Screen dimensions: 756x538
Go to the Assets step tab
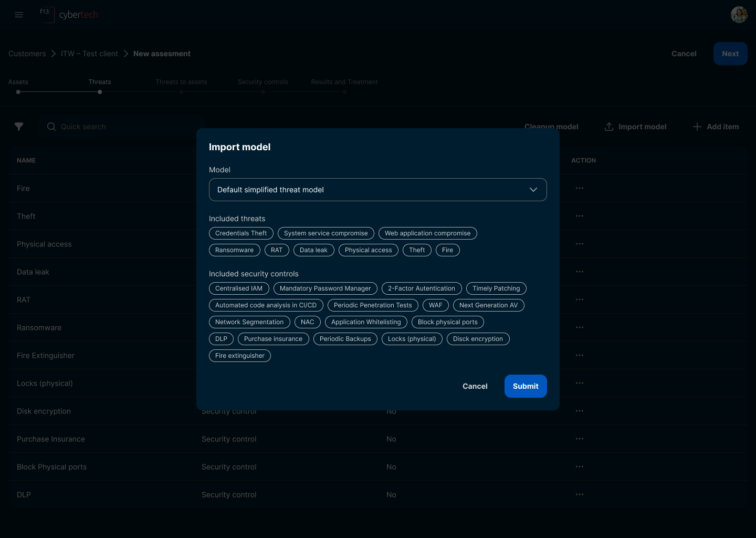point(18,82)
